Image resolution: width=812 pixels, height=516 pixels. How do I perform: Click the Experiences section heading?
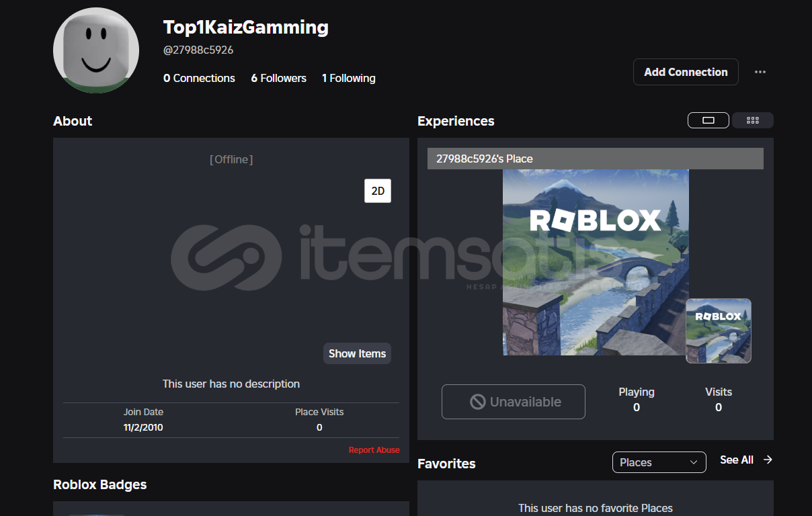[x=456, y=121]
